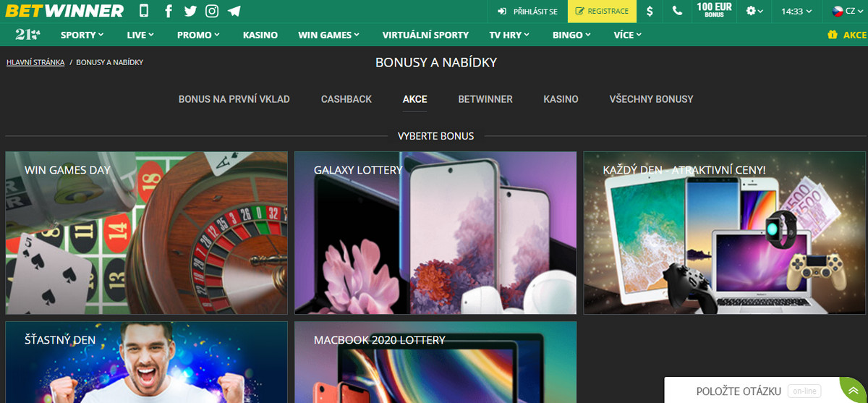
Task: Click Přihlásit se login button
Action: point(528,12)
